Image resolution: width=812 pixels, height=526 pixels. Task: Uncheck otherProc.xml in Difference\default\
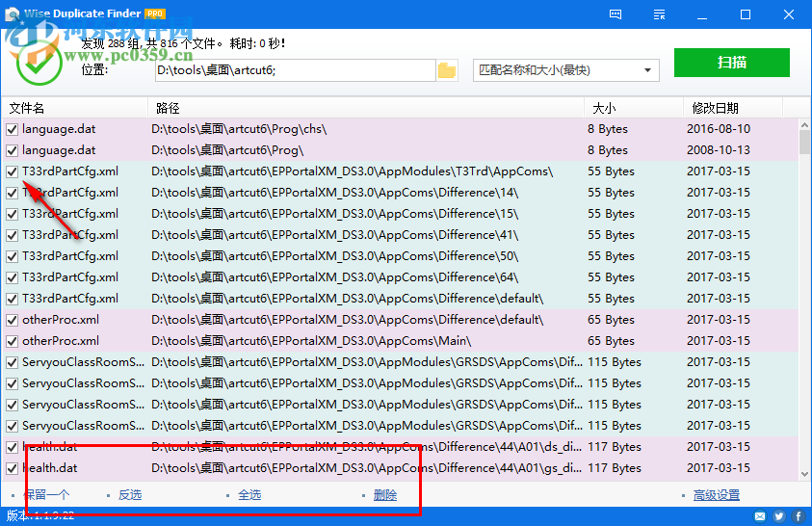click(12, 321)
